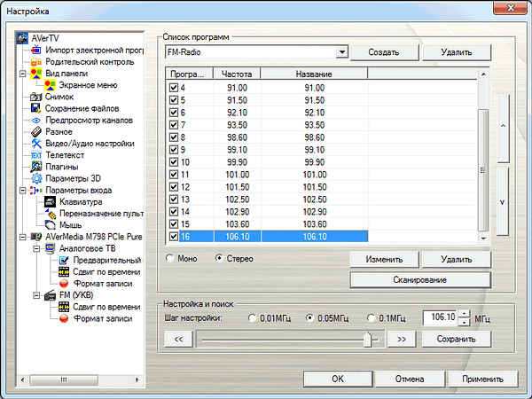Click the Предпросмотр каналов eye icon
The image size is (532, 399).
[36, 120]
